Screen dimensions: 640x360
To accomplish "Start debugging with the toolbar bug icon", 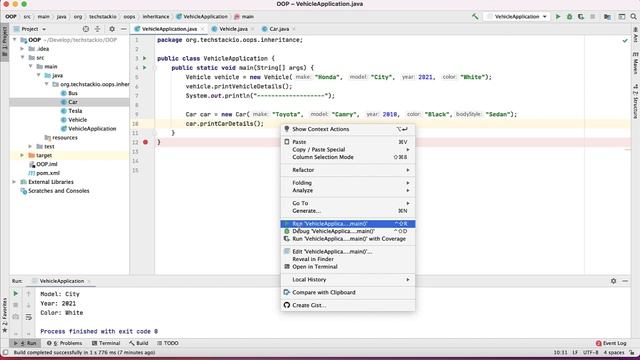I will pos(569,17).
